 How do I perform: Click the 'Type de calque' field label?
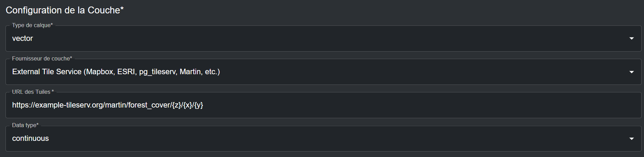(x=32, y=25)
